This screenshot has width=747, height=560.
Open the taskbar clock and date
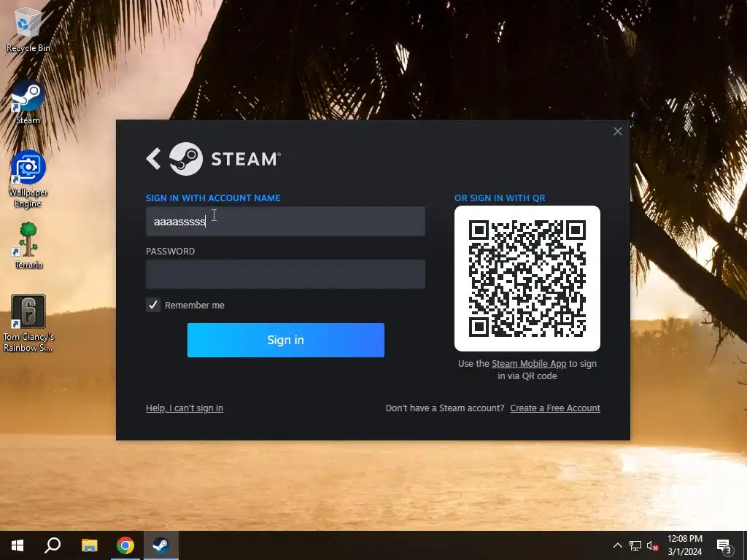click(684, 545)
